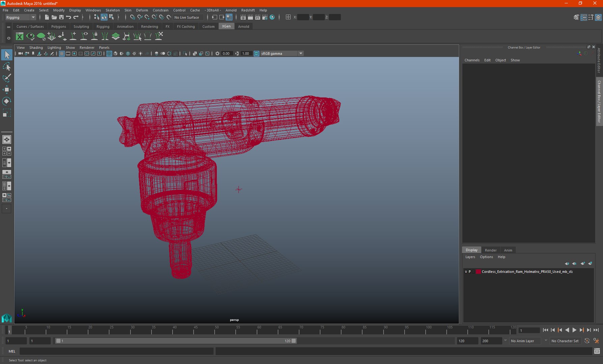The image size is (603, 364).
Task: Open the Skeleton menu
Action: 113,10
